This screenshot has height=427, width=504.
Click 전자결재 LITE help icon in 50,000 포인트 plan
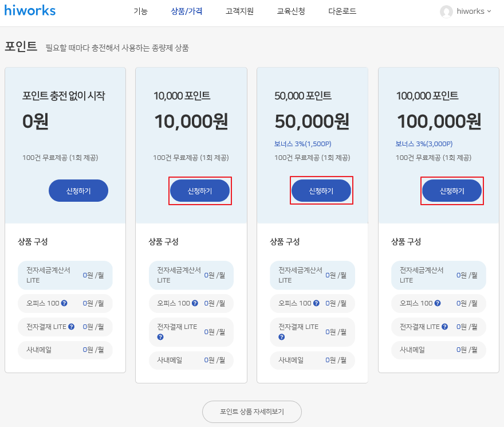click(282, 337)
